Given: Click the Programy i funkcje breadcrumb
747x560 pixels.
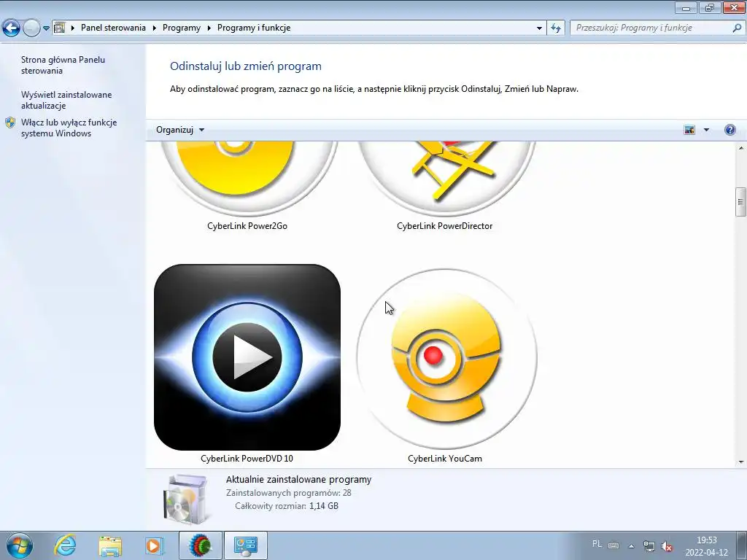Looking at the screenshot, I should (254, 28).
